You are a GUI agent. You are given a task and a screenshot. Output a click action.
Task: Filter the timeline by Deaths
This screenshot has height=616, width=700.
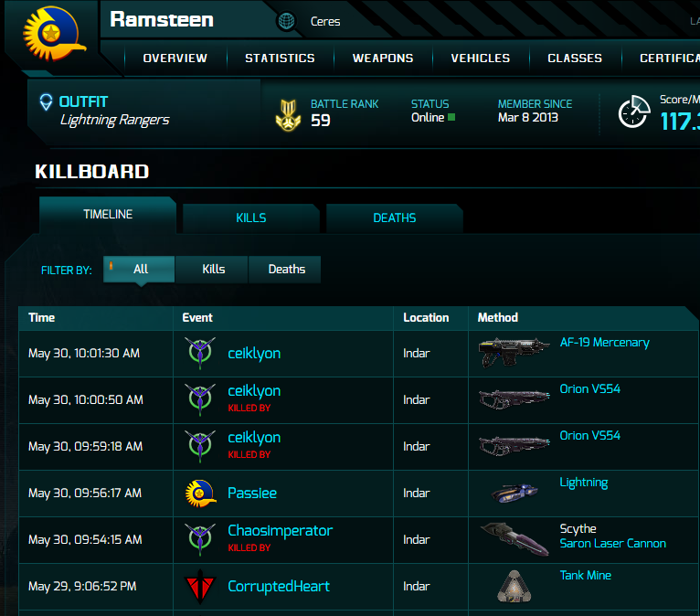coord(286,269)
